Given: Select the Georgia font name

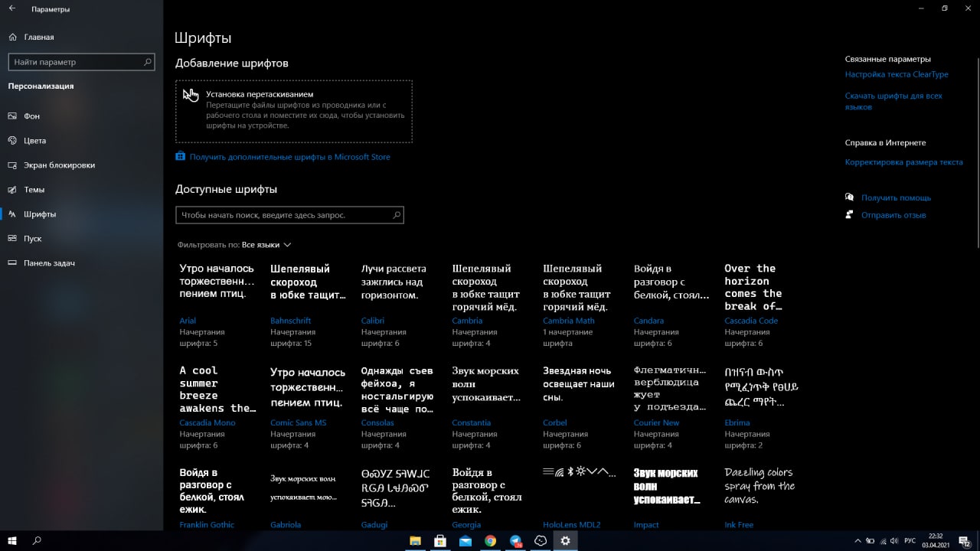Looking at the screenshot, I should pyautogui.click(x=466, y=525).
